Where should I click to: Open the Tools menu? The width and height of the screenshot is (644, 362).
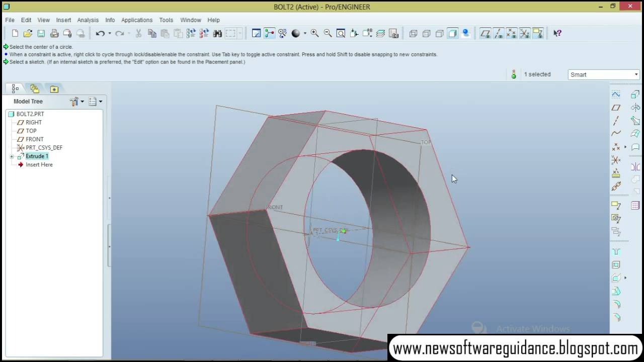click(166, 20)
